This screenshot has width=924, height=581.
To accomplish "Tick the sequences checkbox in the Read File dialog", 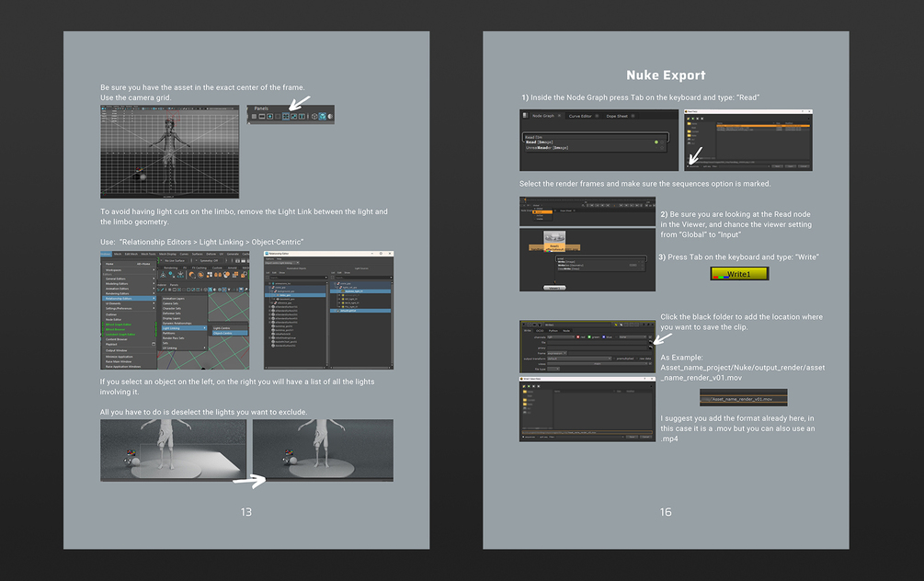I will pos(688,166).
